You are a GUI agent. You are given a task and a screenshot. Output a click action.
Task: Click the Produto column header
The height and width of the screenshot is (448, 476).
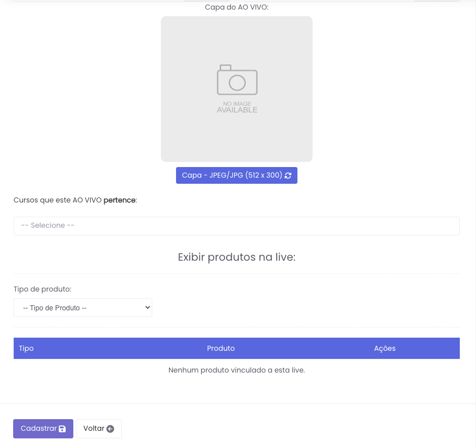click(221, 348)
